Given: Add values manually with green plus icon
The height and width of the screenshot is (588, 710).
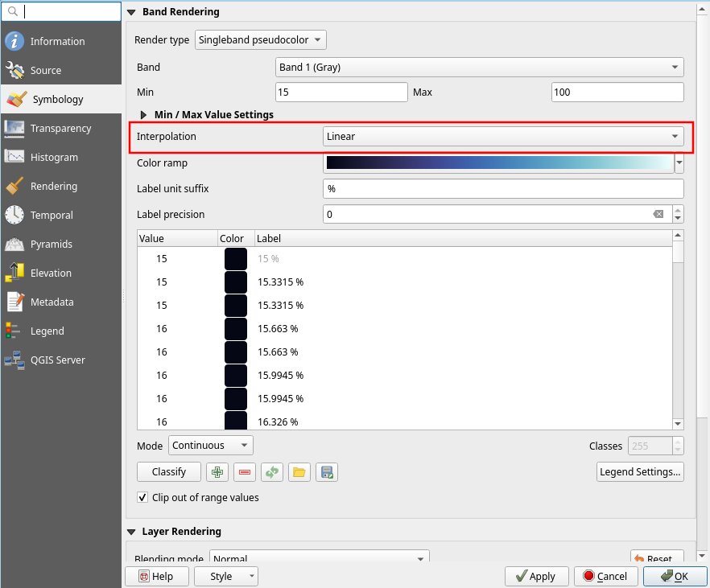Looking at the screenshot, I should pos(217,472).
